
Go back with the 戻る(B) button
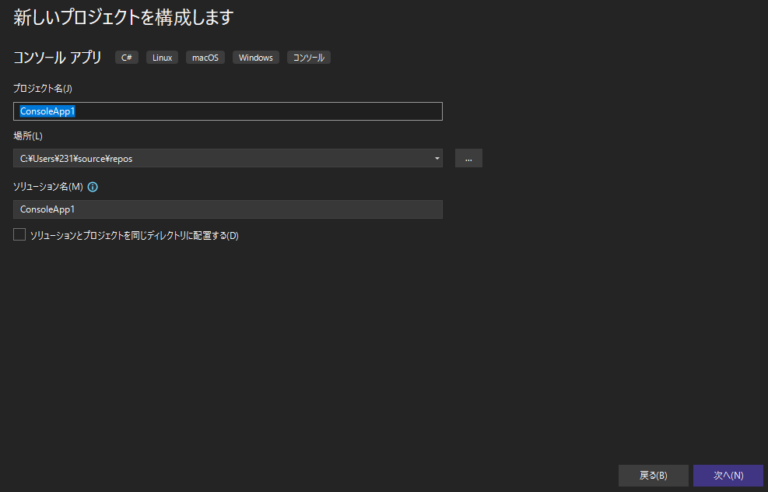point(653,474)
